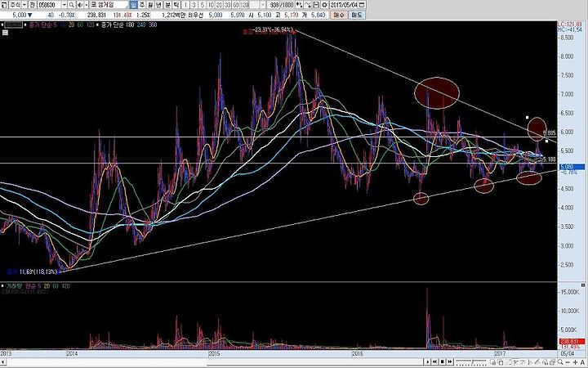The image size is (588, 368).
Task: Select the '5' interval button
Action: tap(203, 5)
